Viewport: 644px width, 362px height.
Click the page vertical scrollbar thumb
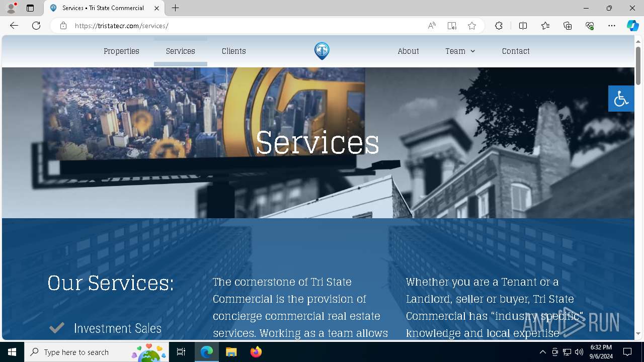638,65
